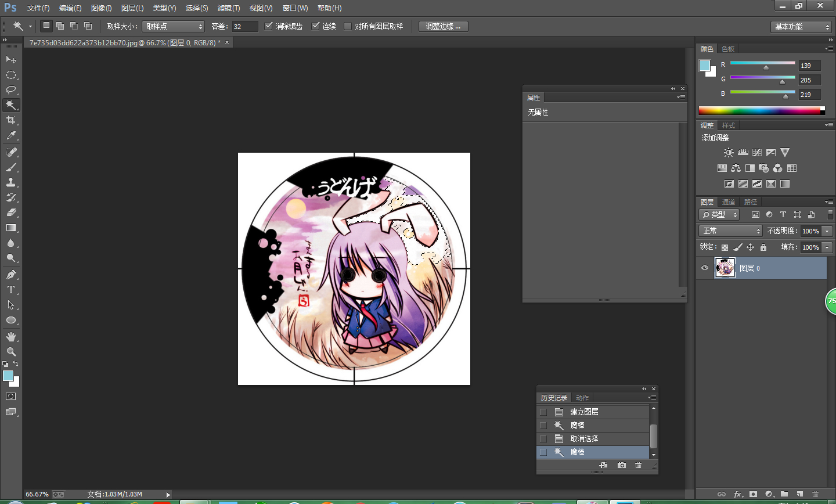Screen dimensions: 836x504
Task: Open the 基本功能 workspace dropdown
Action: click(x=802, y=27)
